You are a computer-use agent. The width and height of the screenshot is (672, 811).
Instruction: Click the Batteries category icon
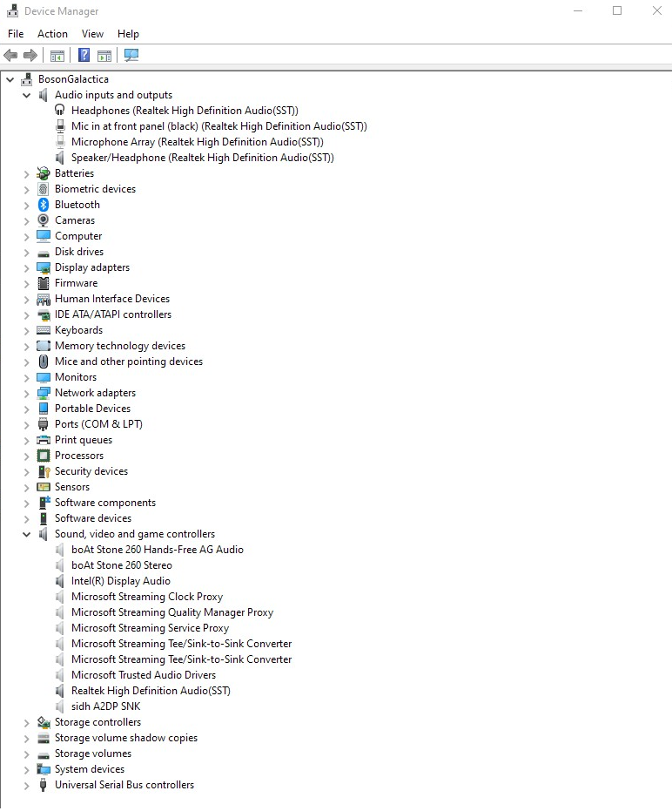coord(44,173)
